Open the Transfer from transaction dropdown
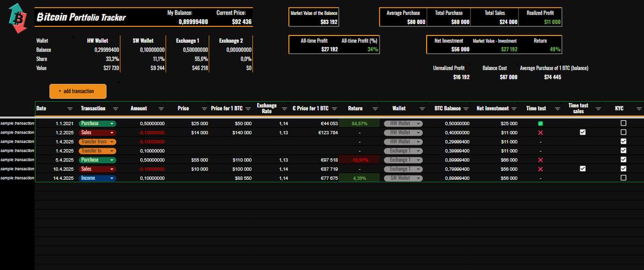Viewport: 644px width, 270px height. [x=97, y=142]
